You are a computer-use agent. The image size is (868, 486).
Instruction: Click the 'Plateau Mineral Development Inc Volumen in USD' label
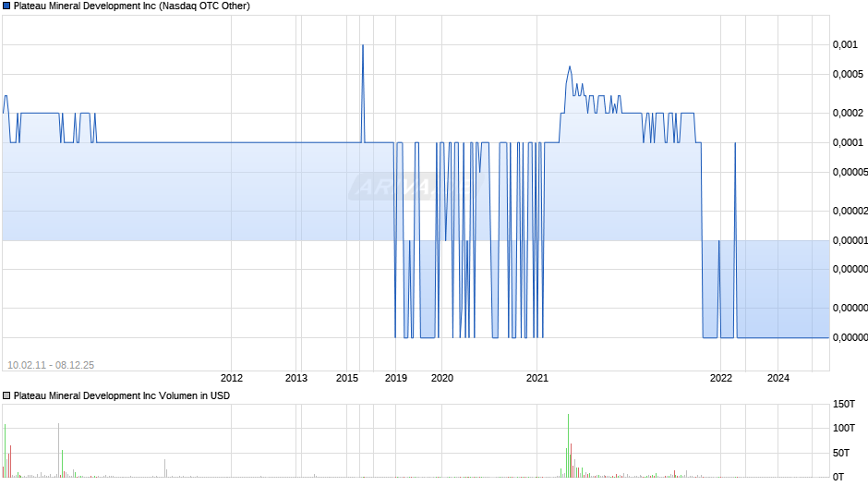pyautogui.click(x=122, y=395)
